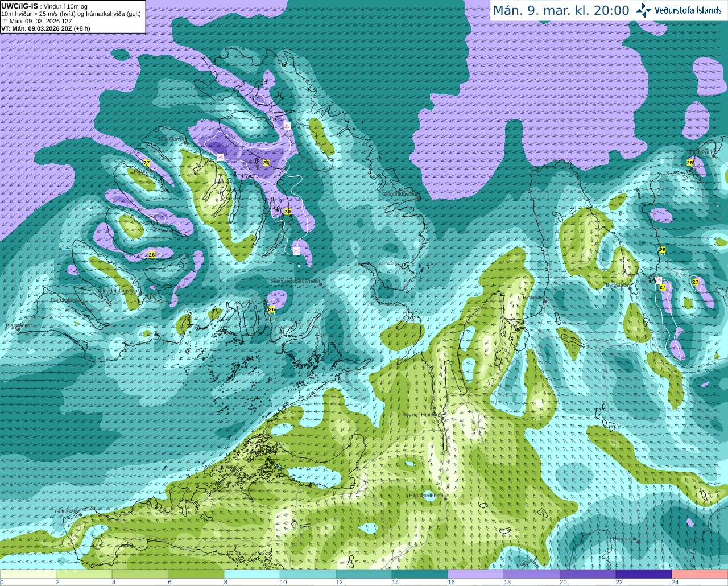Image resolution: width=728 pixels, height=586 pixels.
Task: Click the Veðurstofa Íslands logo
Action: point(679,10)
